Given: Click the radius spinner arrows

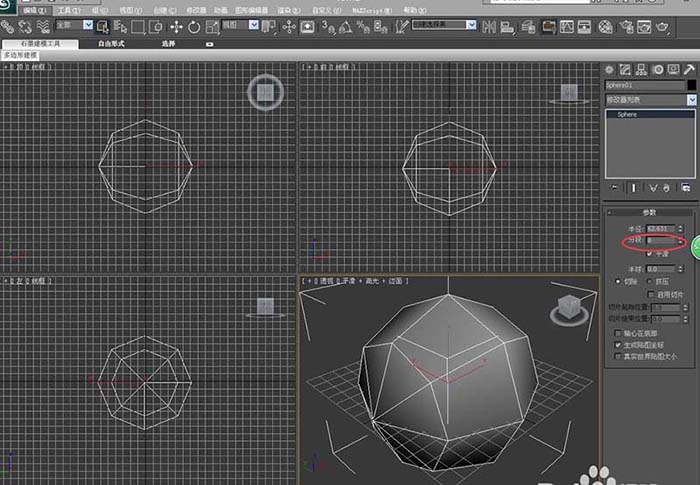Looking at the screenshot, I should point(680,229).
